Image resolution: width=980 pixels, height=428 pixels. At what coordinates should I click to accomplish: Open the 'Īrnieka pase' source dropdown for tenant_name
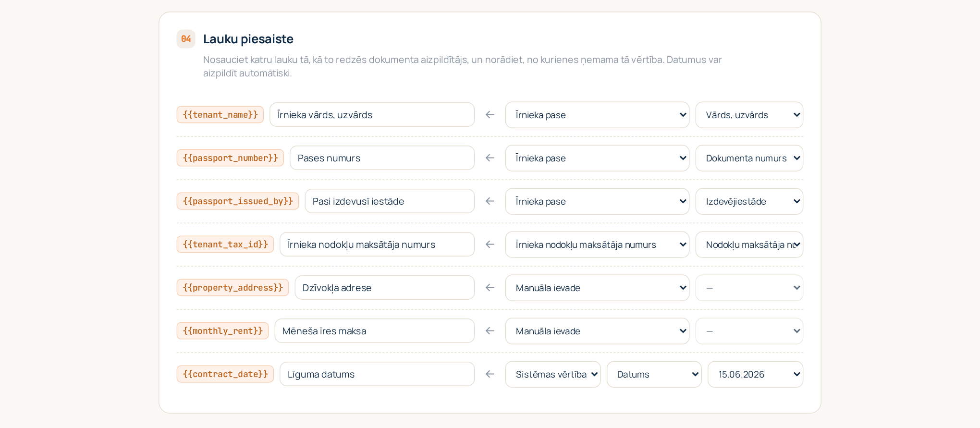coord(597,115)
